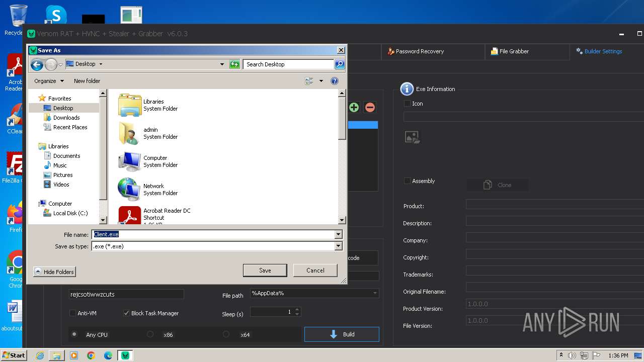The image size is (644, 362).
Task: Open Skype desktop shortcut
Action: pos(56,15)
